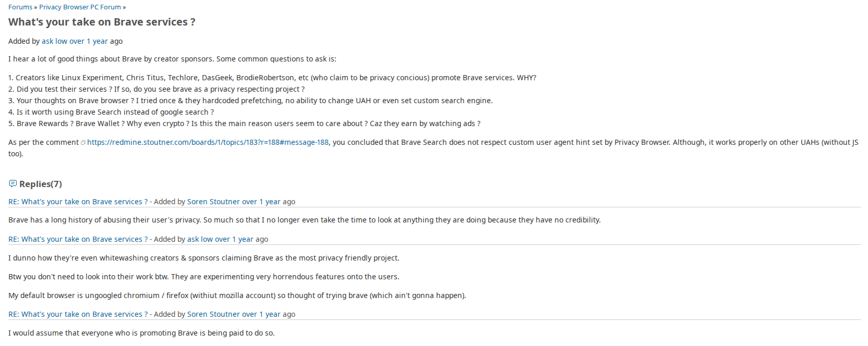Click the Replies comment bubble icon
This screenshot has width=868, height=346.
click(13, 183)
